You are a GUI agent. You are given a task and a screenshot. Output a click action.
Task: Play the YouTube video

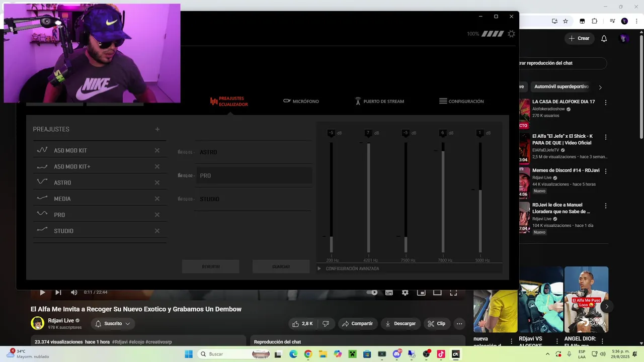[x=42, y=292]
